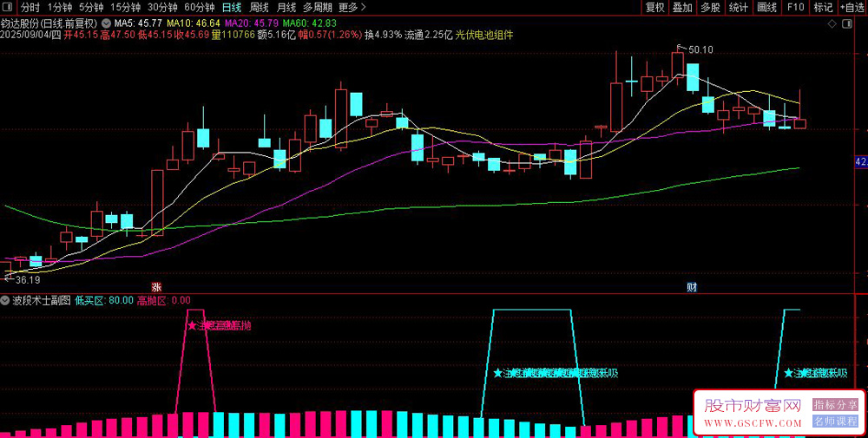The width and height of the screenshot is (868, 438).
Task: Switch to the 60分钟 period tab
Action: pos(200,7)
